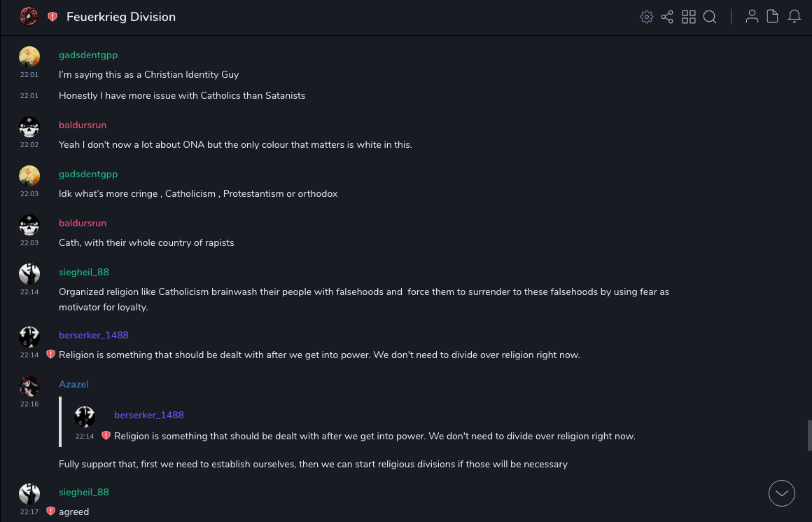
Task: Open the channel settings gear icon
Action: 647,17
